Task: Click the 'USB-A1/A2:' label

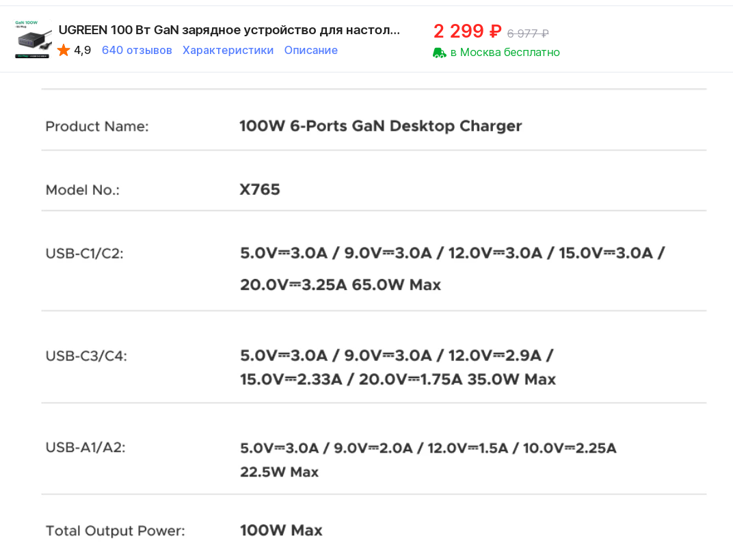Action: click(85, 447)
